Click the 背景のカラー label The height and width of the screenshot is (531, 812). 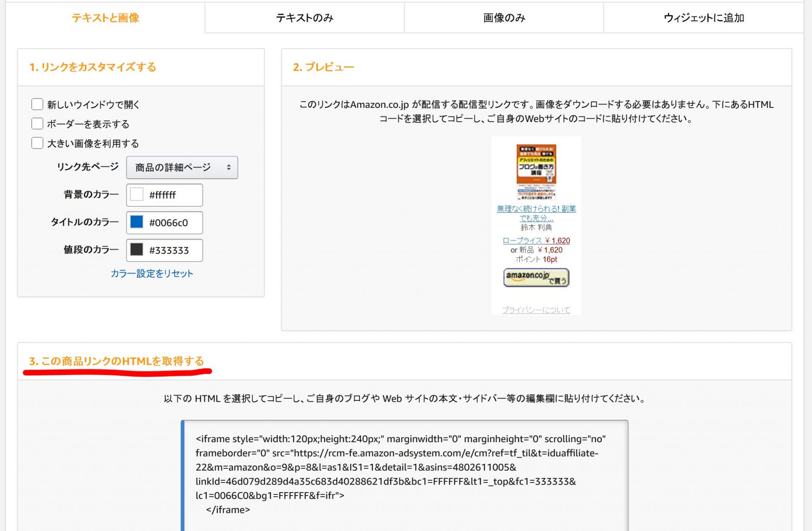pos(91,194)
